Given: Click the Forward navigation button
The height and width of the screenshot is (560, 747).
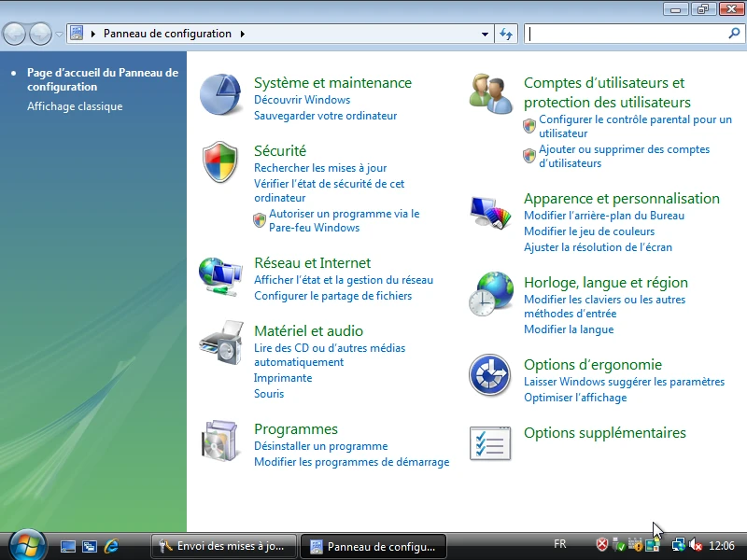Looking at the screenshot, I should 40,34.
